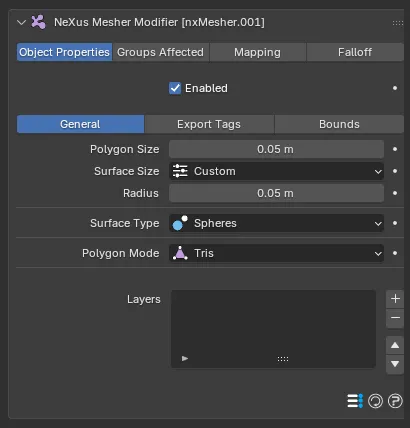
Task: Click the Polygon Mode label
Action: pyautogui.click(x=121, y=253)
